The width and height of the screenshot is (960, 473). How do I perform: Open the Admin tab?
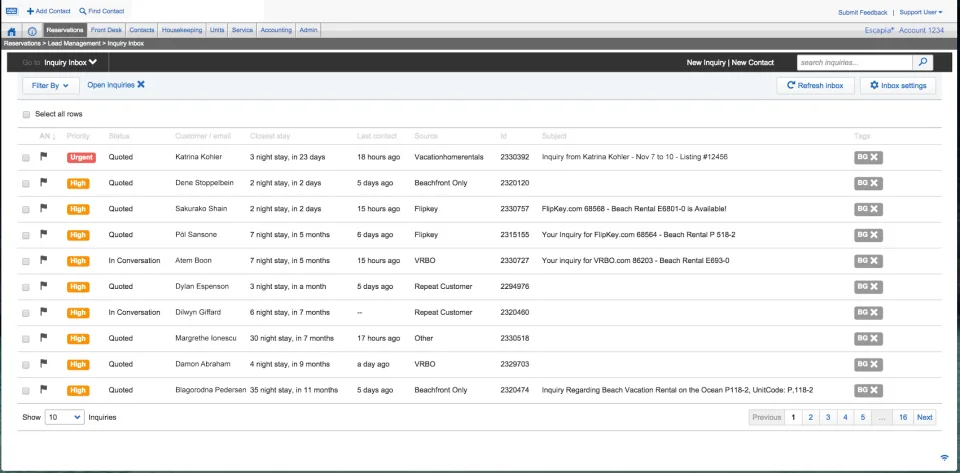pyautogui.click(x=308, y=30)
